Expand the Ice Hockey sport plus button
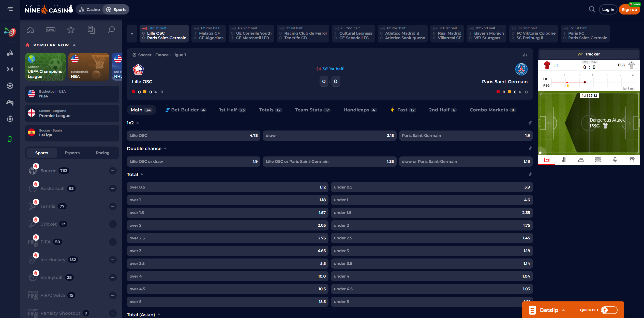644x318 pixels. 113,260
